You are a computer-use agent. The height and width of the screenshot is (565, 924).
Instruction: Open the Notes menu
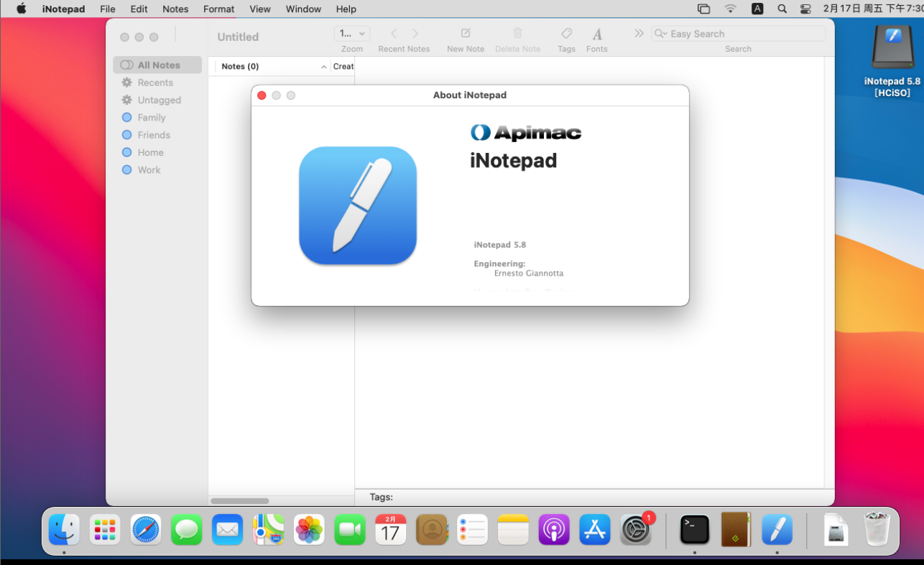[175, 9]
